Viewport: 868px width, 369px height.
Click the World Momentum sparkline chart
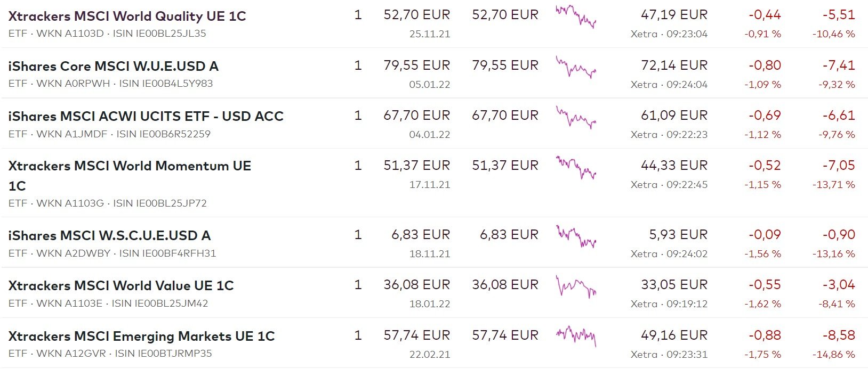pos(575,167)
